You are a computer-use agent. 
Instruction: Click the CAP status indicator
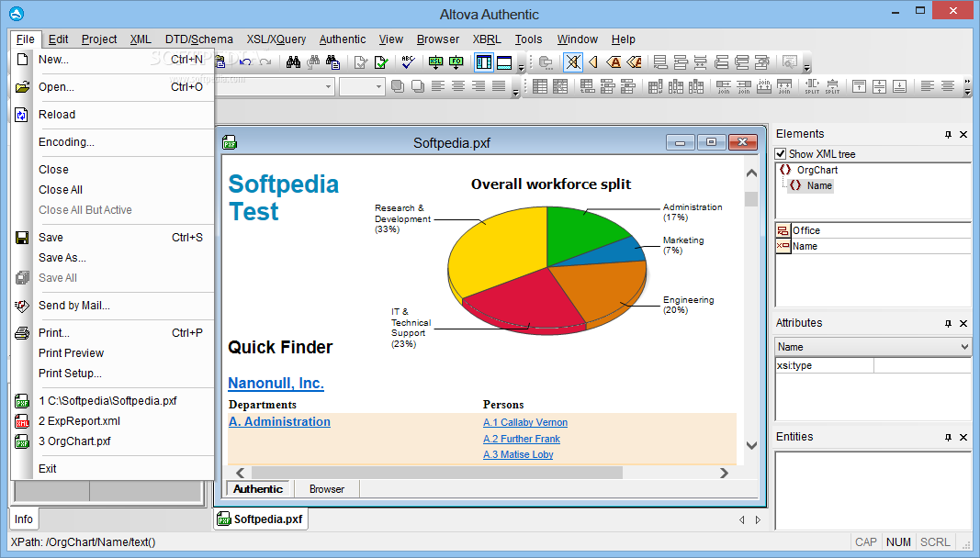(x=865, y=541)
